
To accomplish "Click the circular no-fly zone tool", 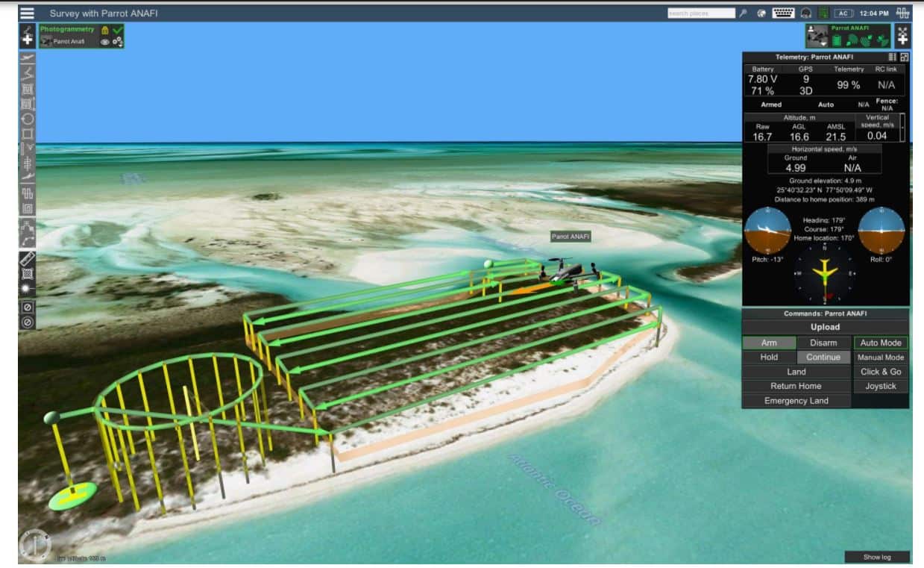I will click(28, 322).
